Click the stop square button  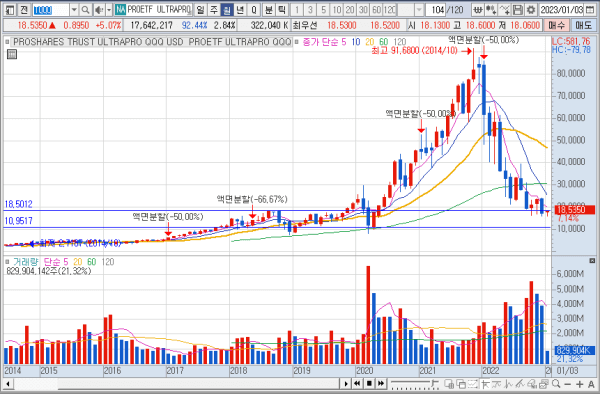369,383
